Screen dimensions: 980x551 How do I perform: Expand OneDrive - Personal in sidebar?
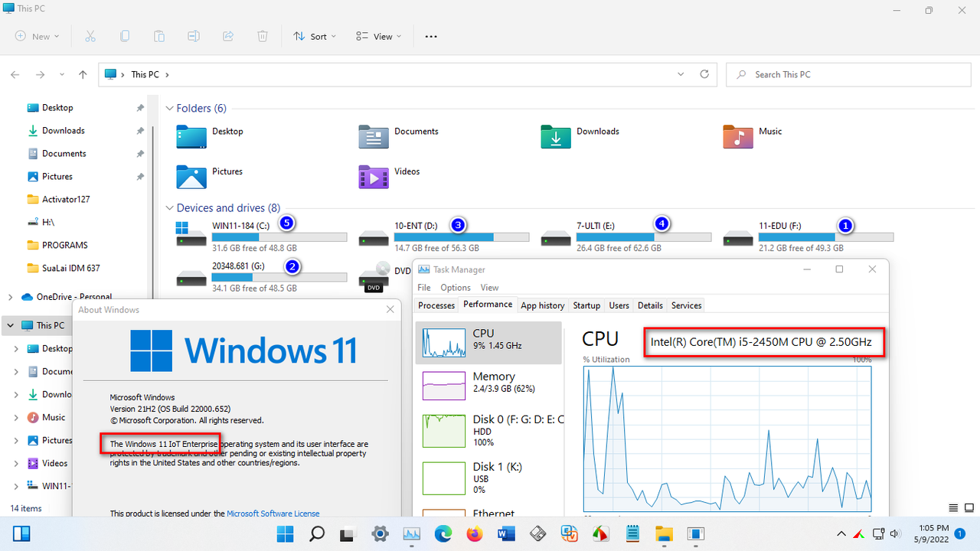tap(10, 297)
